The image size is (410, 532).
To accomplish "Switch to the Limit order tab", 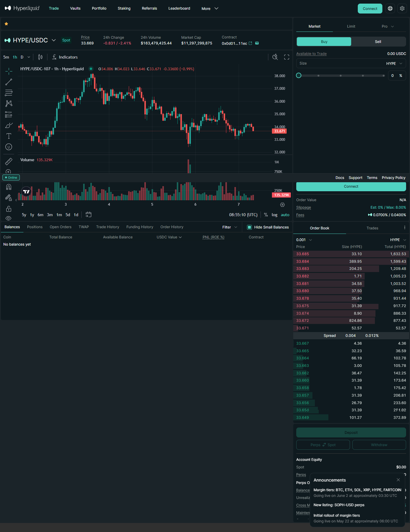I will click(x=351, y=26).
